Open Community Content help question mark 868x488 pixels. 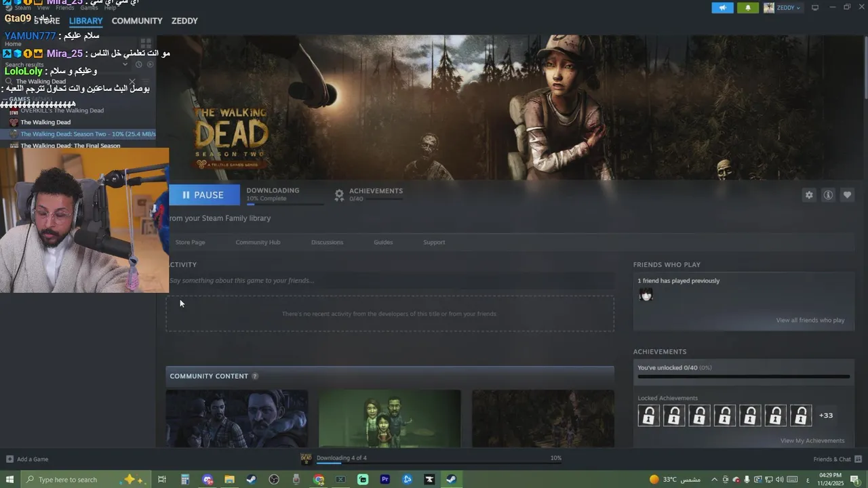255,376
